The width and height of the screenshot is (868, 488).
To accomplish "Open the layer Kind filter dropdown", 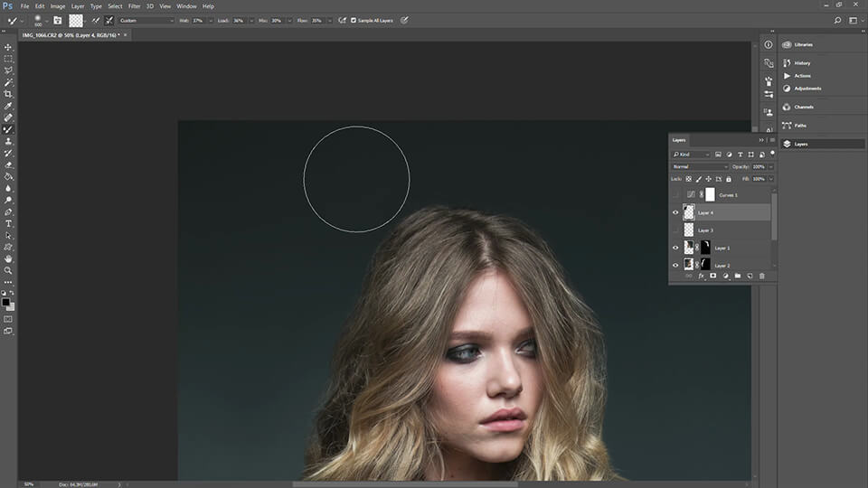I will [691, 155].
